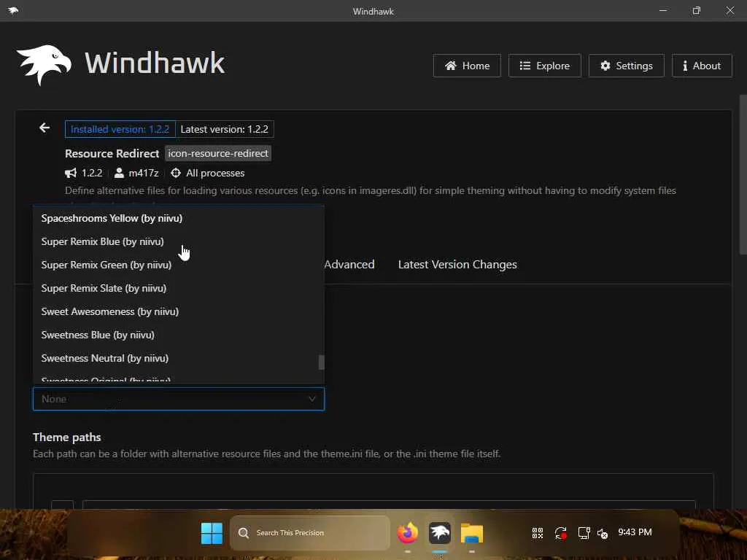Click the Windhawk eagle logo
The image size is (747, 560).
click(x=44, y=64)
